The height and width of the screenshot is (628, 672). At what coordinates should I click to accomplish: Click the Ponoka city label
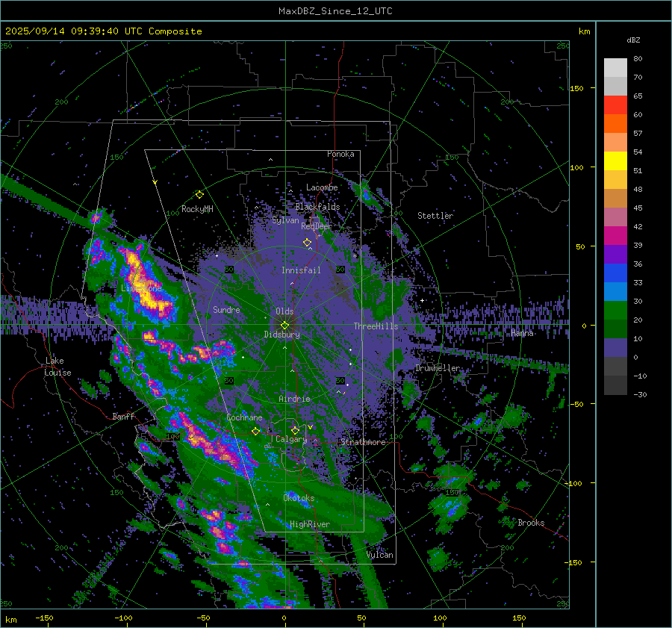pos(340,154)
